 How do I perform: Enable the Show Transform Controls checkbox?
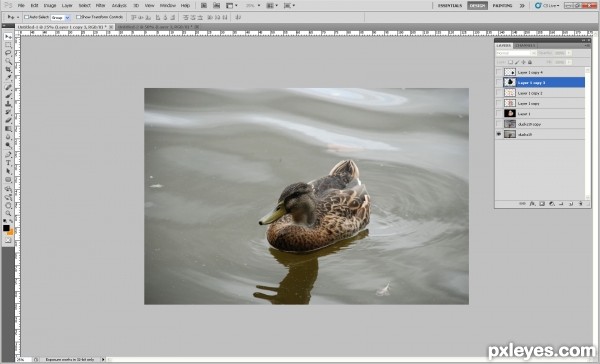(78, 17)
